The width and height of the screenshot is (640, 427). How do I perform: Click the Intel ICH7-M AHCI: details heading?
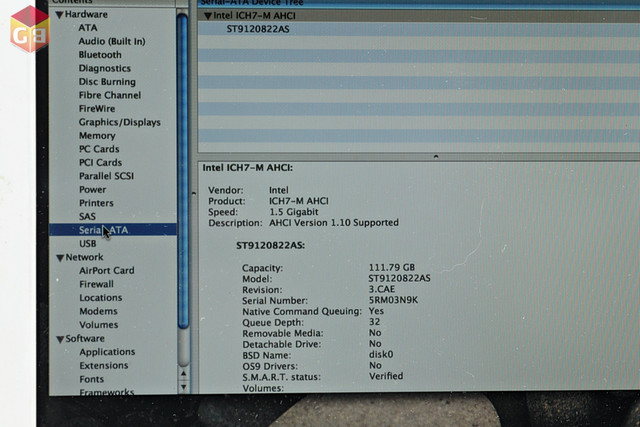(248, 168)
